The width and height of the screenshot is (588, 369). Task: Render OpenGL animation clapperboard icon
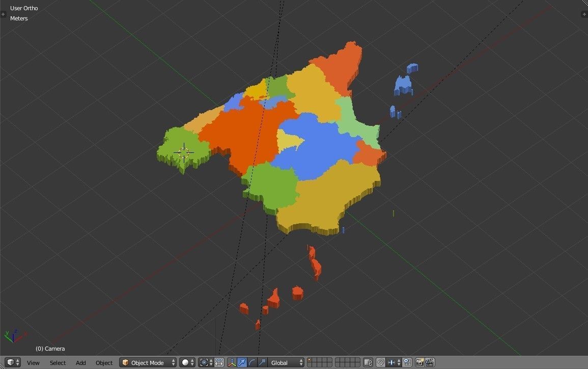pyautogui.click(x=430, y=362)
